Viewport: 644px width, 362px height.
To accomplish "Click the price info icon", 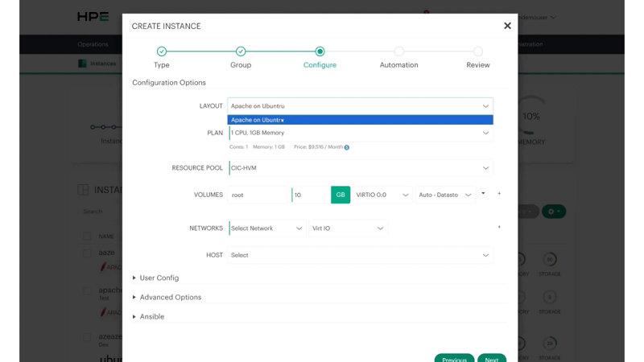I will 347,147.
